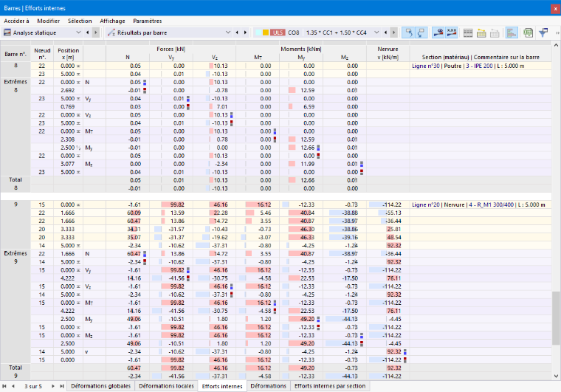Toggle the colored bars in cells icon
The image size is (561, 392).
coord(512,32)
